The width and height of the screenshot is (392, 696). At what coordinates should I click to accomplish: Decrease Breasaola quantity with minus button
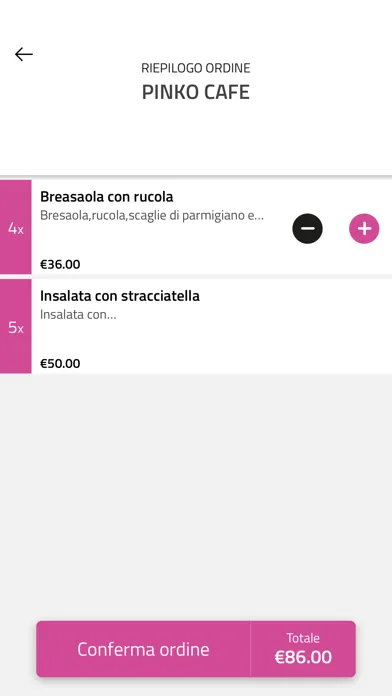click(x=307, y=229)
